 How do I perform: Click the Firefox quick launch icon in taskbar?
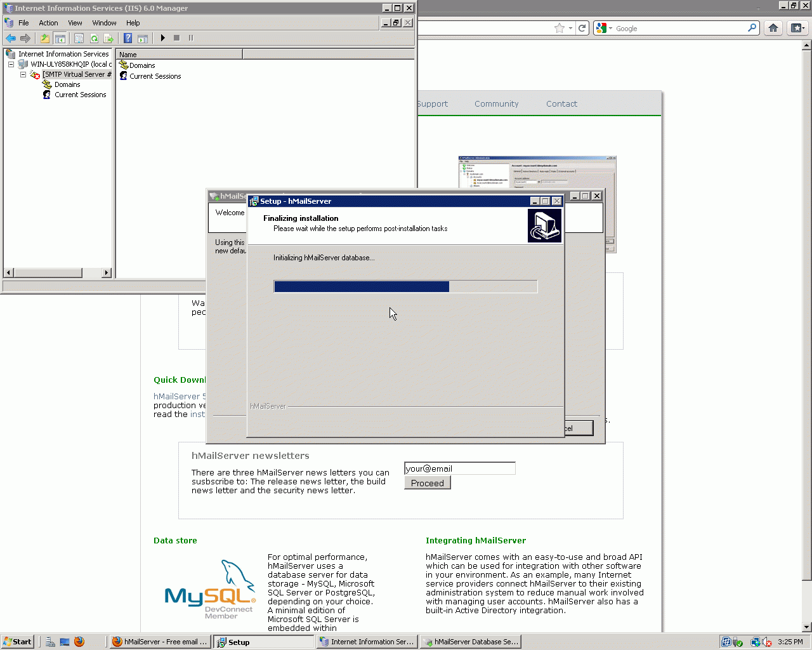79,642
